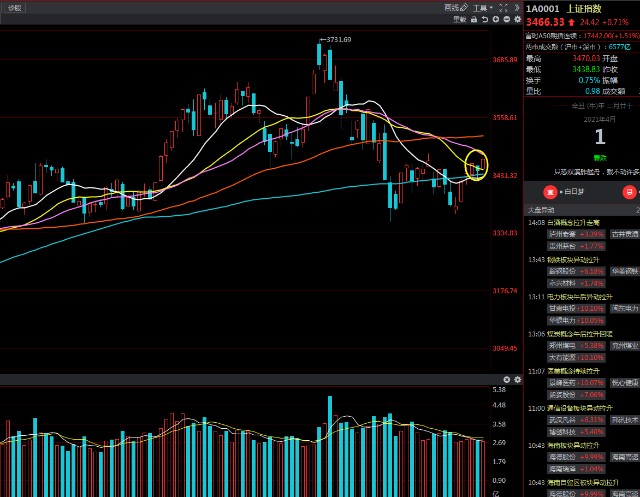This screenshot has height=497, width=640.
Task: Click the lock icon in chart toolbar
Action: click(472, 19)
